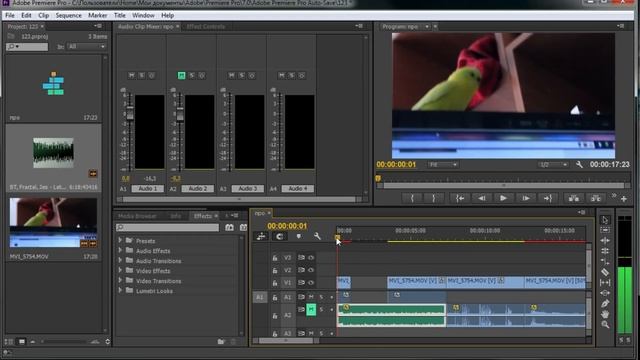Click the Lift button in Program monitor
This screenshot has width=640, height=360.
(x=573, y=198)
